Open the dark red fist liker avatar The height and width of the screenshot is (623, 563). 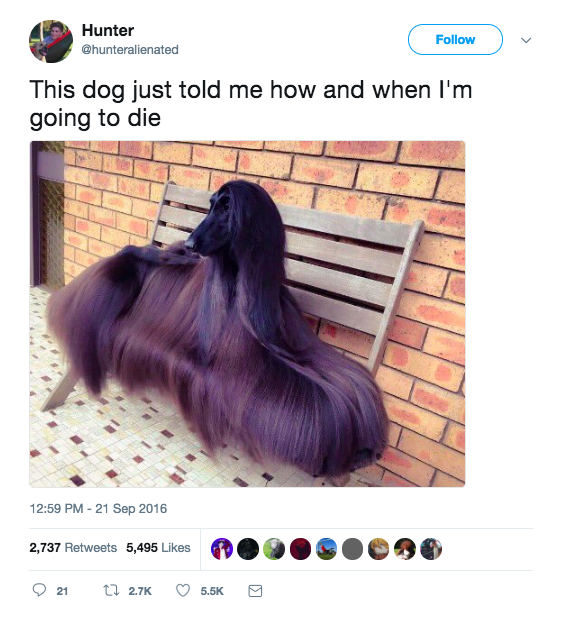(300, 549)
